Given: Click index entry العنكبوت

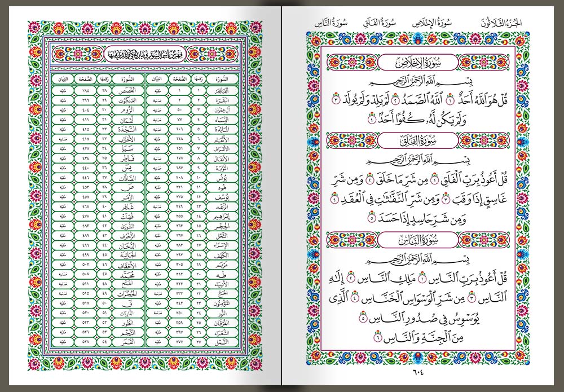Looking at the screenshot, I should (127, 100).
